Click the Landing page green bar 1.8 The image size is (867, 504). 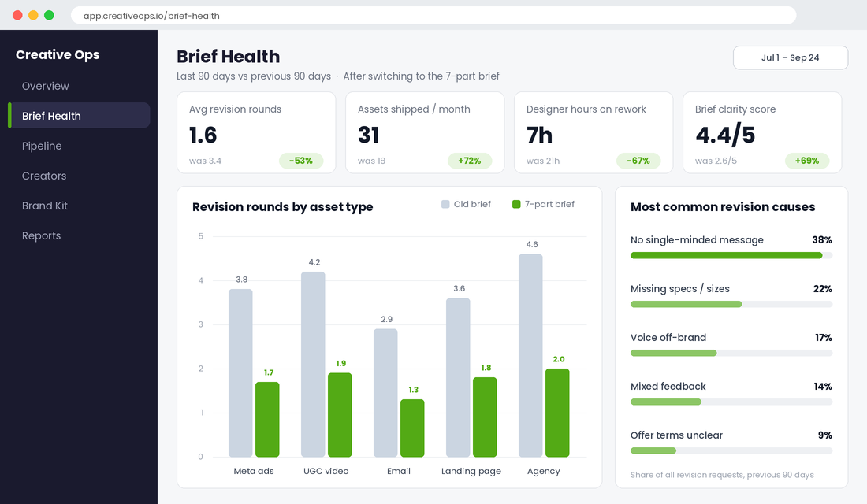485,417
